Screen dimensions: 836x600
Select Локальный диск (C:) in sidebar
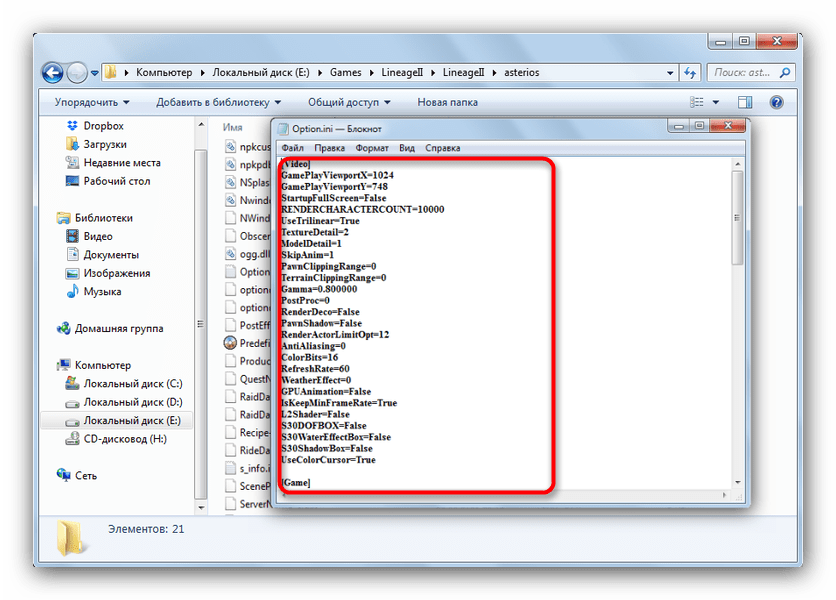pos(124,383)
